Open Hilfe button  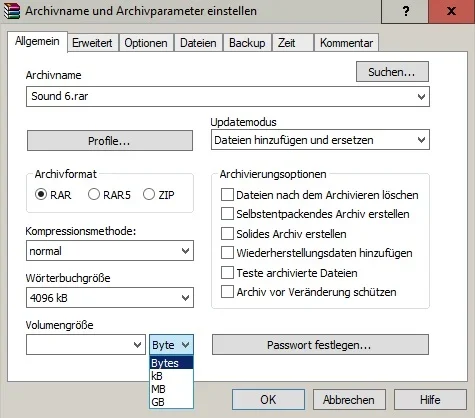pos(430,399)
